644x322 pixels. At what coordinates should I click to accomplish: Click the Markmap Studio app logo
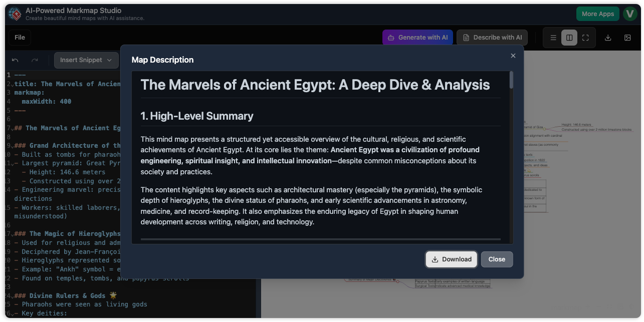[14, 14]
